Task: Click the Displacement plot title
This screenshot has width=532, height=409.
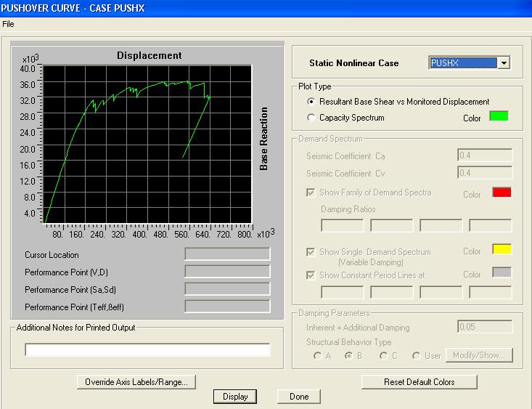Action: click(150, 55)
